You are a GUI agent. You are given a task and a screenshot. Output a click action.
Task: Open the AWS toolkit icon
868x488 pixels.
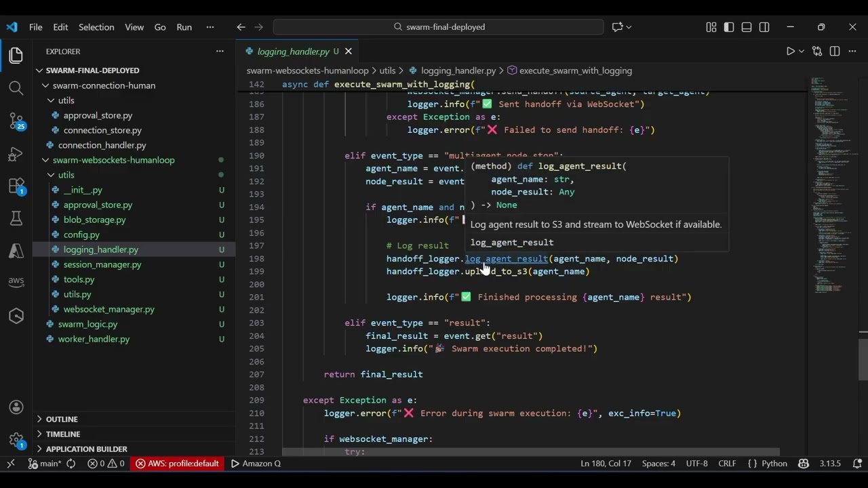pos(16,283)
